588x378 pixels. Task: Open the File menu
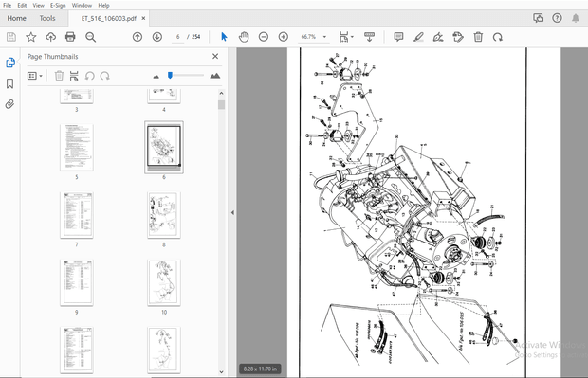[x=8, y=6]
